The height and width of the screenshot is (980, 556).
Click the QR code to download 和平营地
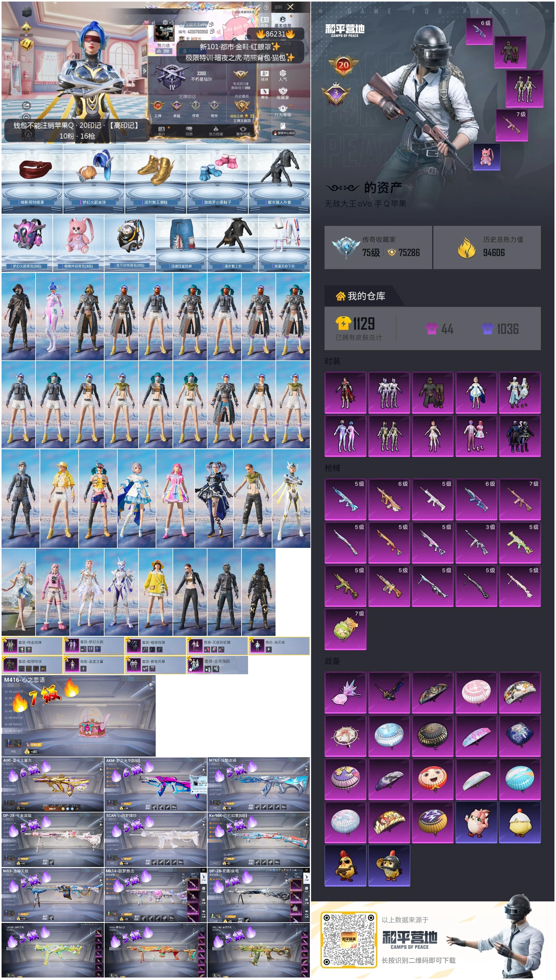tap(349, 939)
